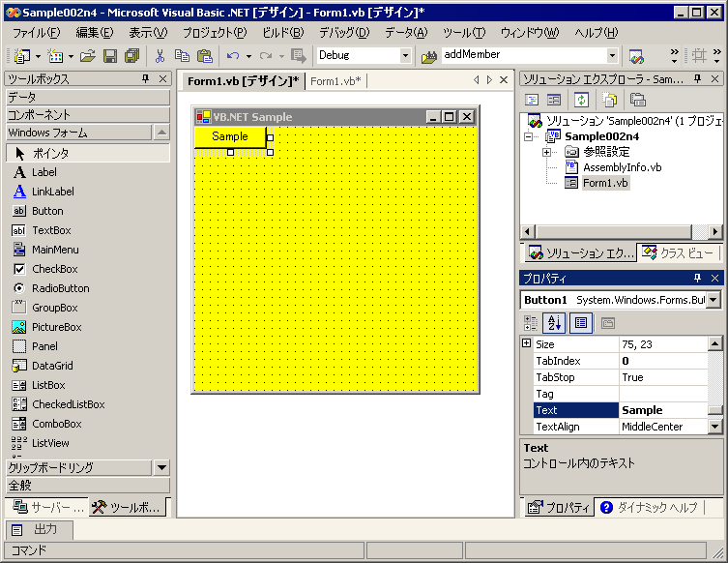Viewport: 728px width, 563px height.
Task: Click the New Project toolbar icon
Action: click(x=21, y=56)
